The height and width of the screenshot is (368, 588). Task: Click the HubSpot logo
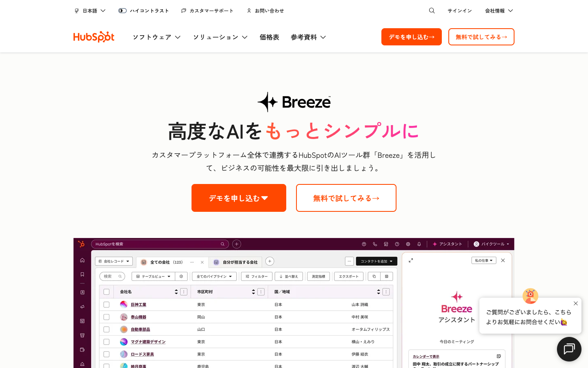[x=94, y=37]
